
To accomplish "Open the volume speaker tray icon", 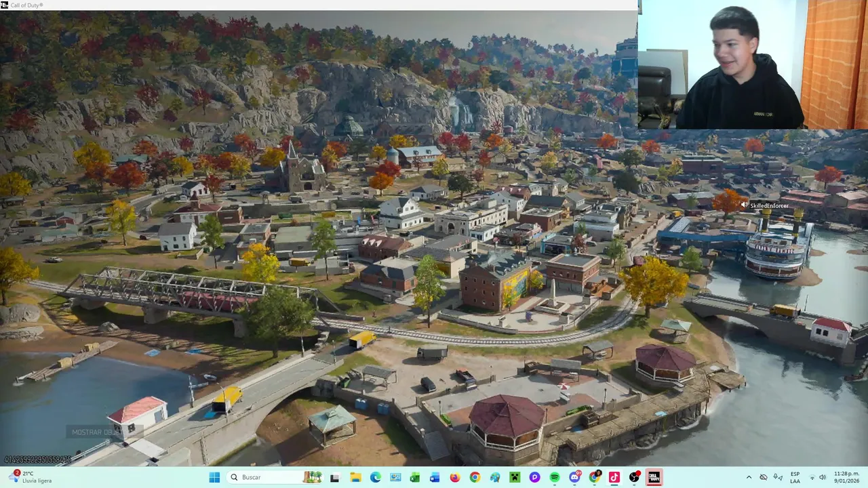I will point(823,477).
